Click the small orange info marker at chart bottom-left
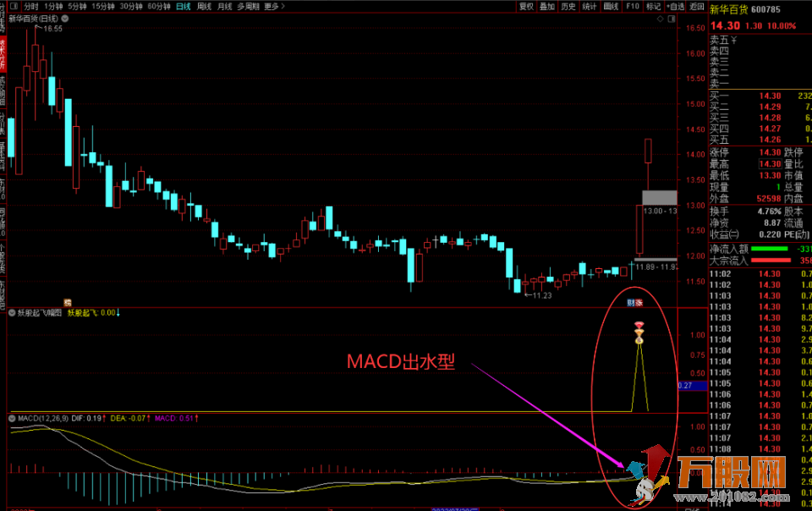The height and width of the screenshot is (511, 812). [x=68, y=302]
